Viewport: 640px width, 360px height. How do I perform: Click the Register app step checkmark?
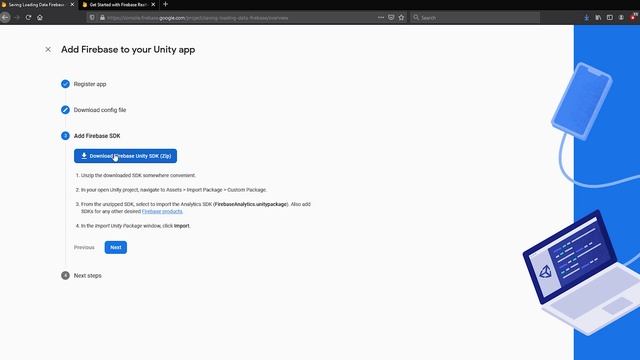(65, 84)
